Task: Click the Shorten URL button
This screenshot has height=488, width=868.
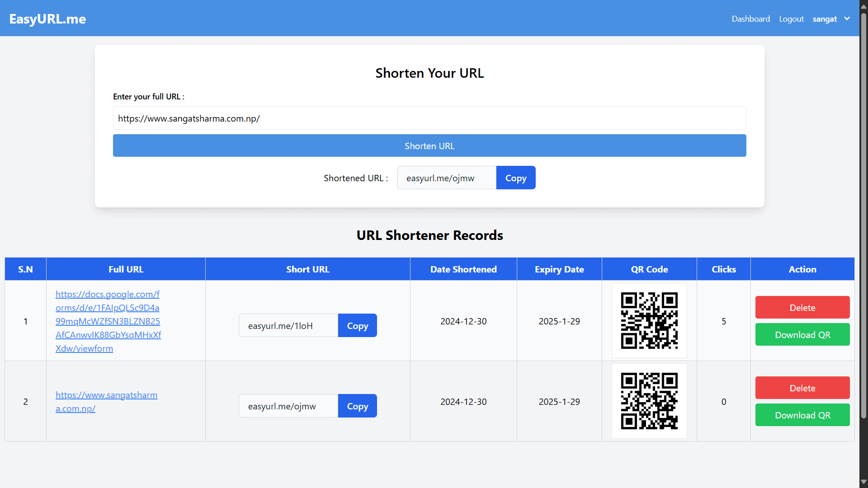Action: click(x=429, y=145)
